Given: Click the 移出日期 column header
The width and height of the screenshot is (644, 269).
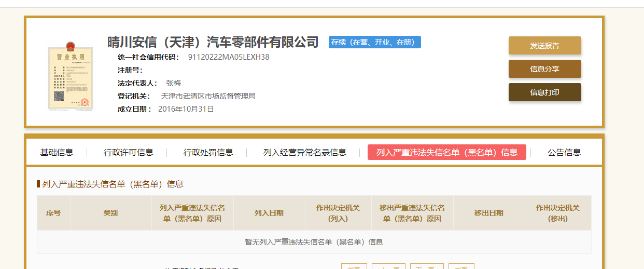Looking at the screenshot, I should [489, 213].
